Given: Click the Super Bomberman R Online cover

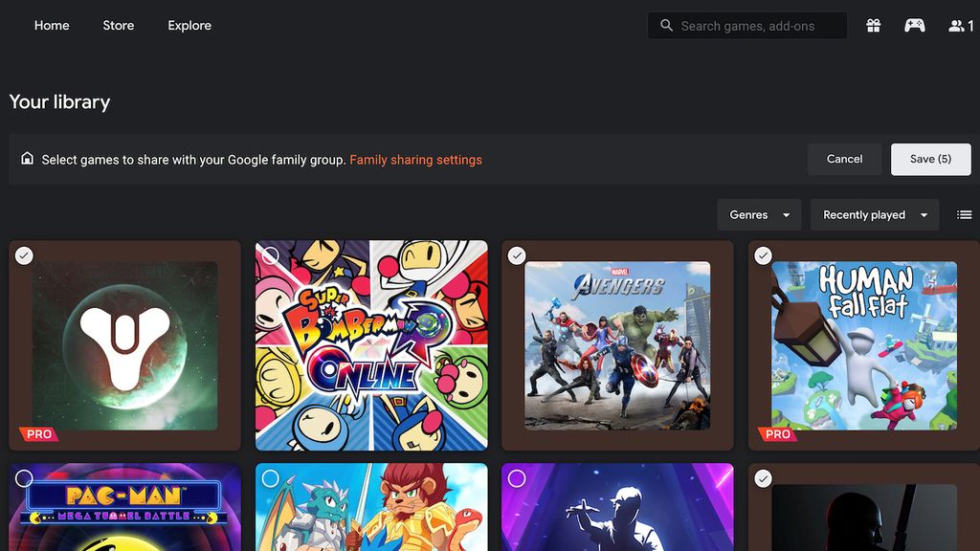Looking at the screenshot, I should [371, 345].
